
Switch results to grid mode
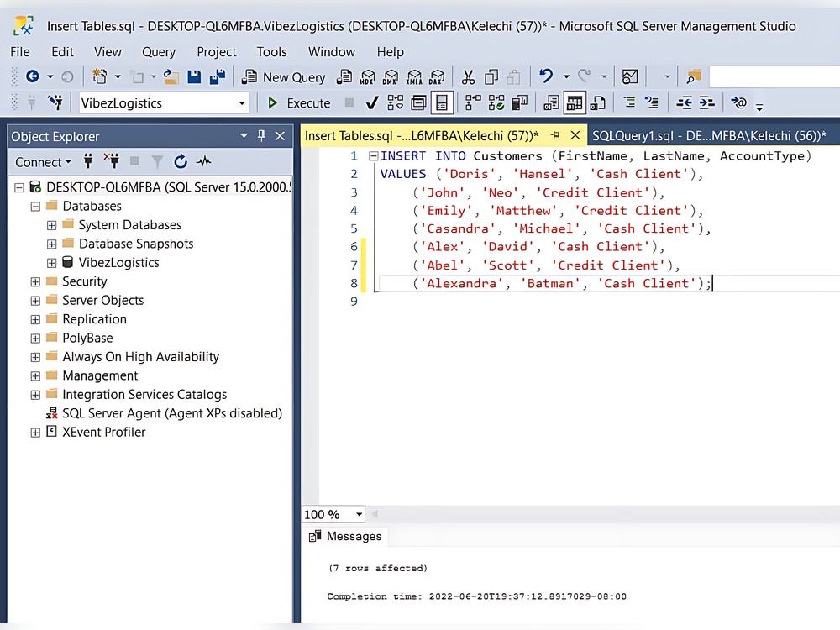coord(575,102)
